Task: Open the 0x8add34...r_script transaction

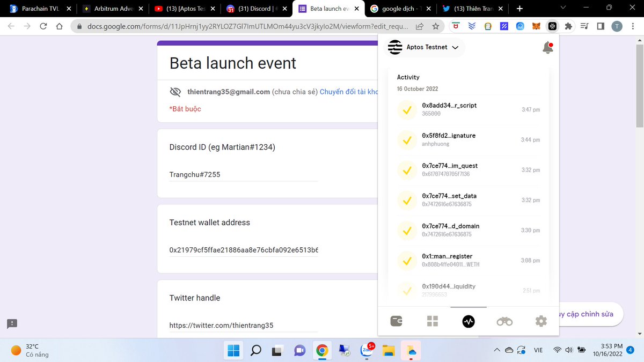Action: (x=469, y=109)
